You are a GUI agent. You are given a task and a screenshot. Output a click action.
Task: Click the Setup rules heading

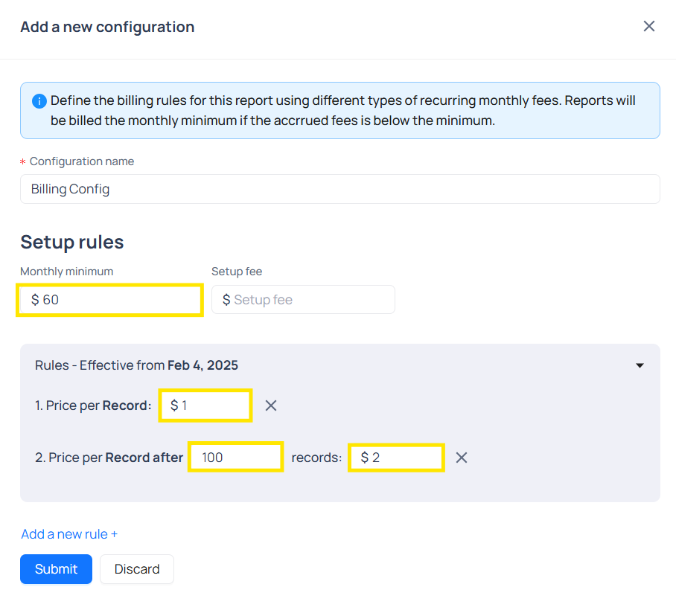72,242
